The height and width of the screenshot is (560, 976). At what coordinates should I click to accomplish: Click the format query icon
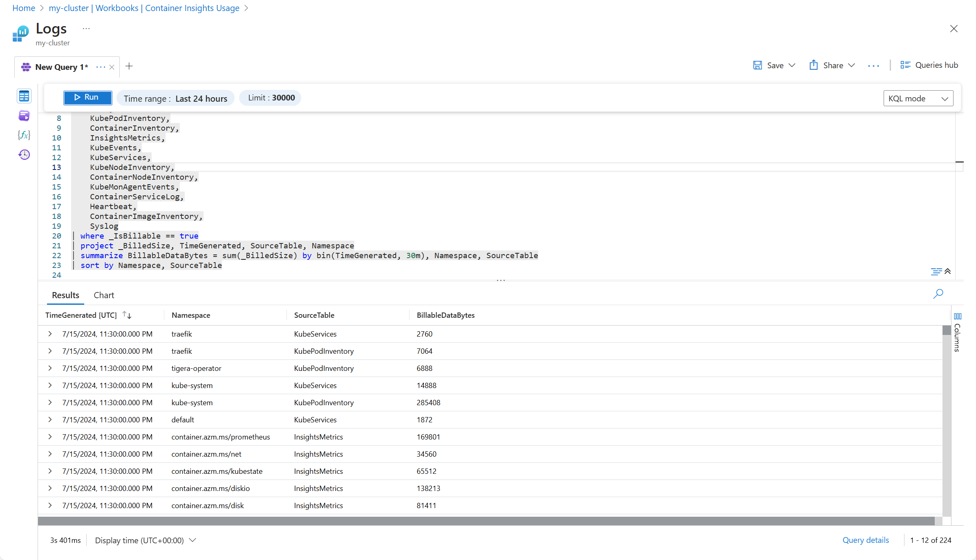(936, 272)
